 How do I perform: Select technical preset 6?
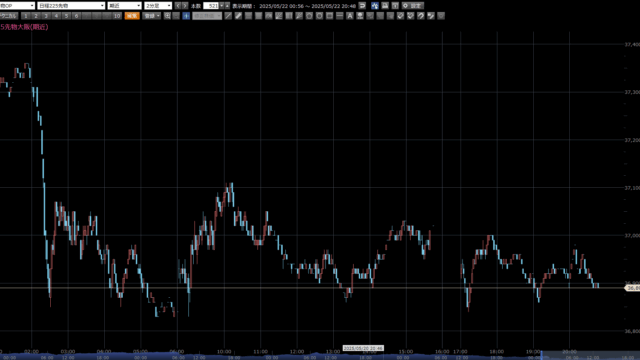[76, 16]
